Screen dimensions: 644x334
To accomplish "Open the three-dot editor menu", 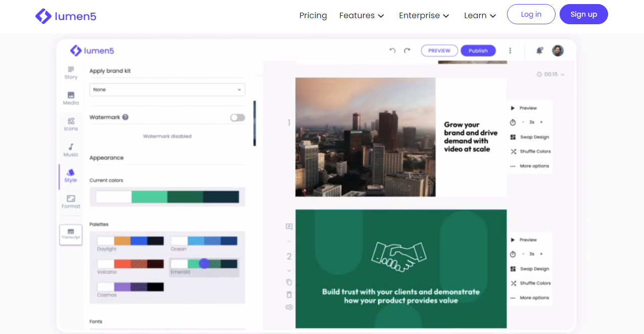I will [x=510, y=51].
